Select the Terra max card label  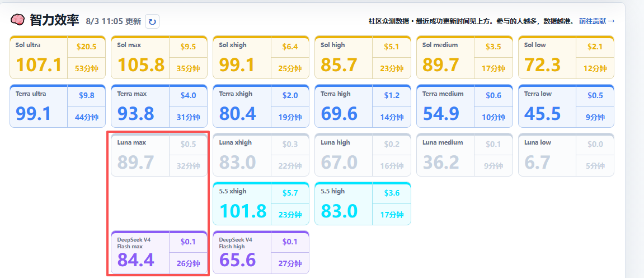coord(132,94)
